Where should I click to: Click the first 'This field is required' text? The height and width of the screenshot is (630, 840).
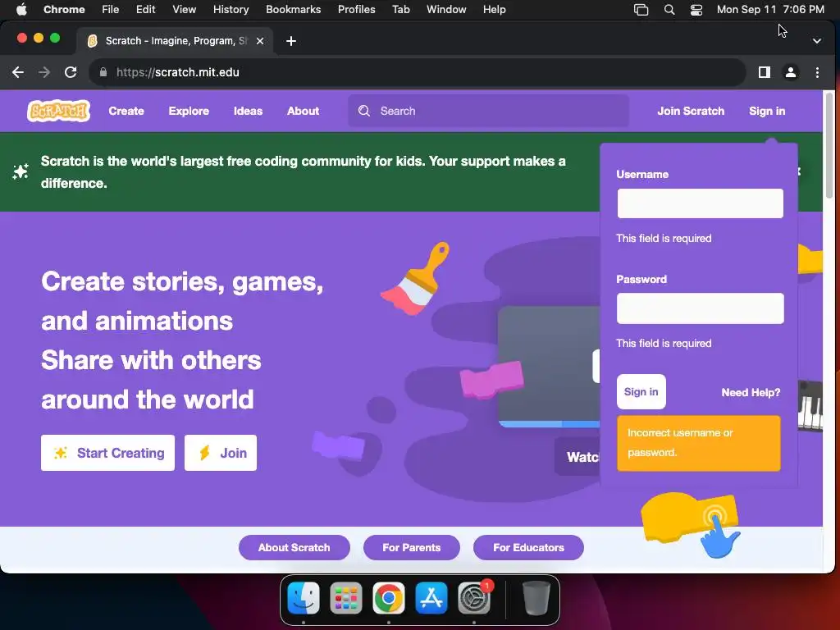(664, 239)
